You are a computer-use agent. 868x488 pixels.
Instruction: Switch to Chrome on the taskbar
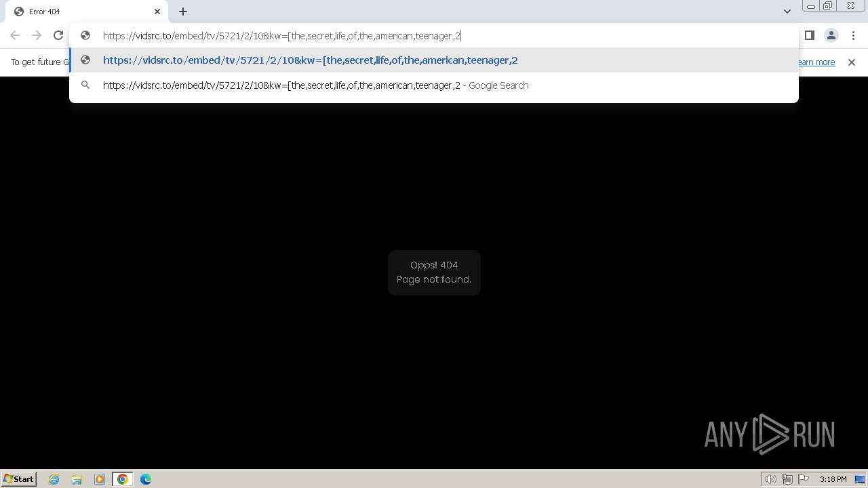(x=123, y=479)
